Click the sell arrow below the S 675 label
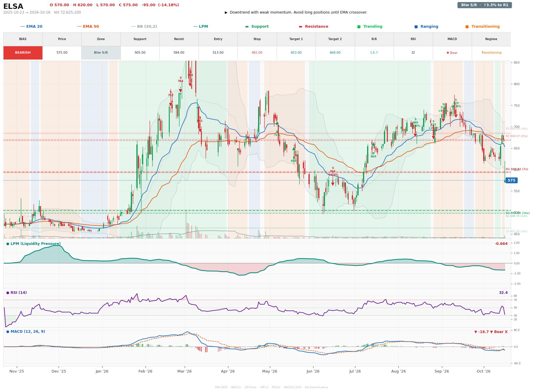The image size is (533, 392). coord(433,138)
